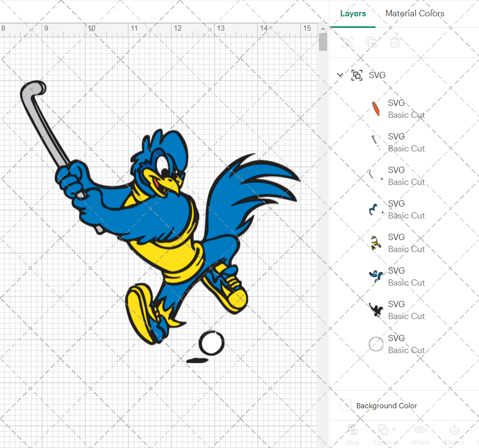The height and width of the screenshot is (448, 479).
Task: Select the top-level SVG group label
Action: [x=377, y=75]
